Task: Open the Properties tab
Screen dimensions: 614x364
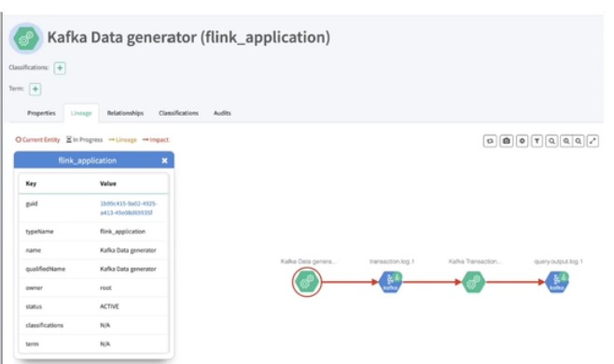Action: pyautogui.click(x=41, y=113)
